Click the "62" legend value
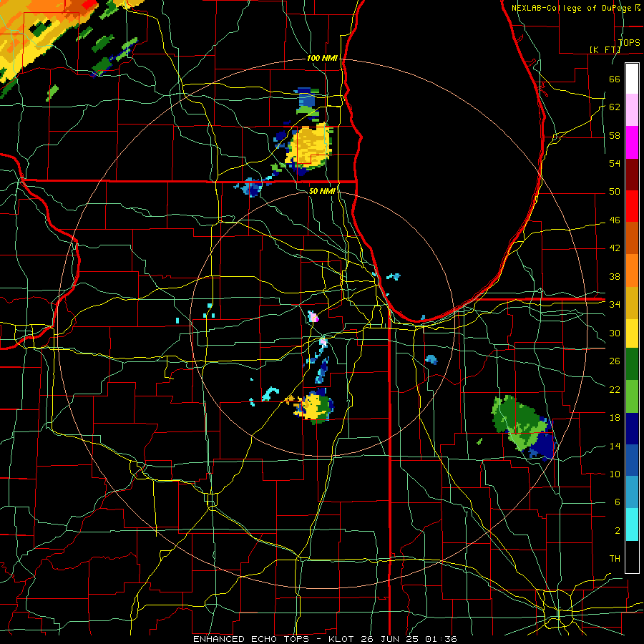This screenshot has height=644, width=644. 615,107
